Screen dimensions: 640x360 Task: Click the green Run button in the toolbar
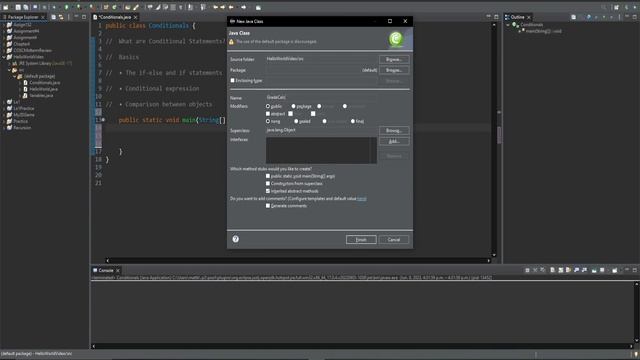coord(66,7)
